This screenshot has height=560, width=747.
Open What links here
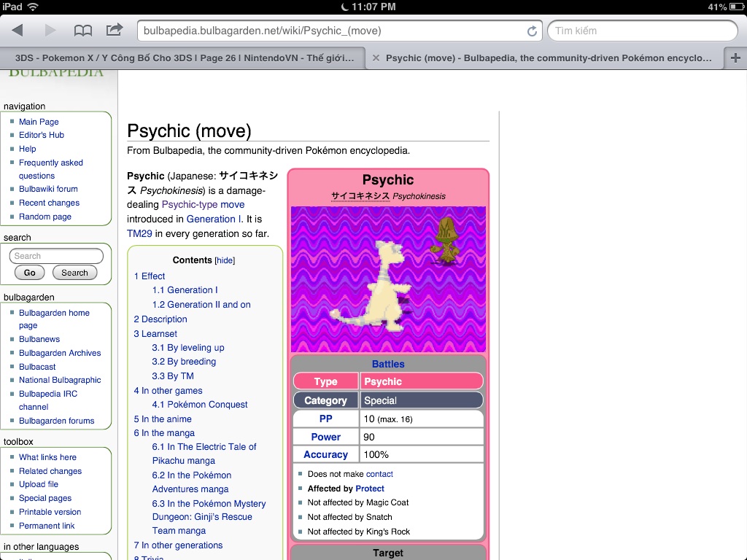[x=47, y=457]
